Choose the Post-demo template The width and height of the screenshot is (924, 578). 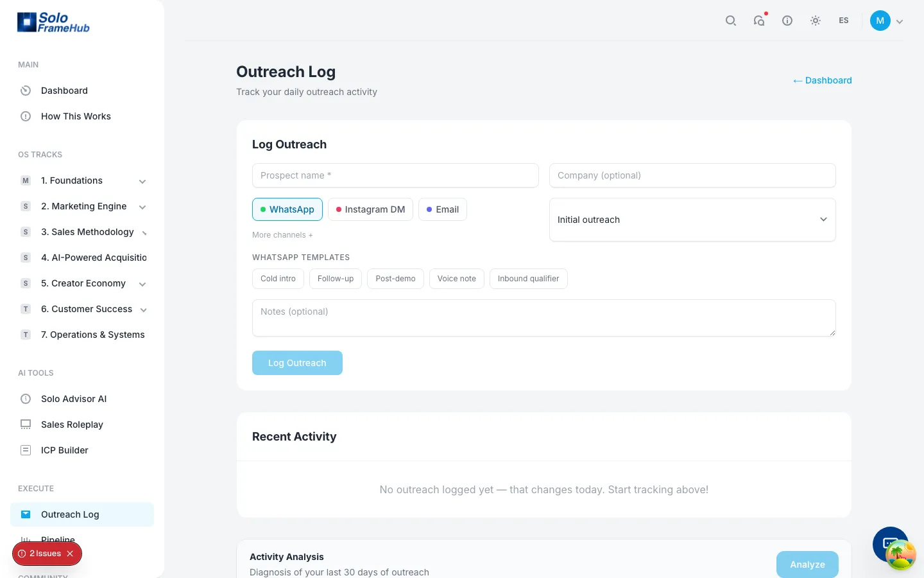[x=395, y=279]
